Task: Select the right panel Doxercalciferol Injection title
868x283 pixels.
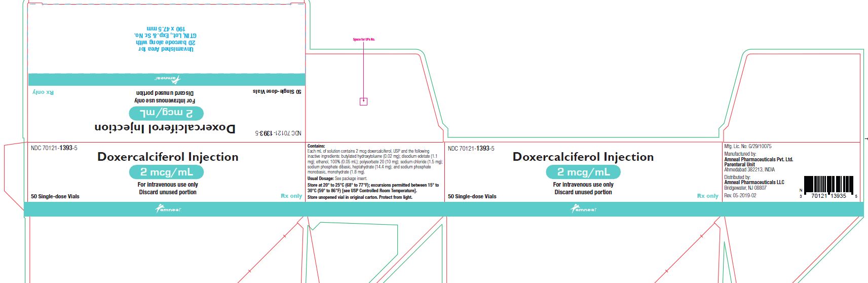Action: 583,157
